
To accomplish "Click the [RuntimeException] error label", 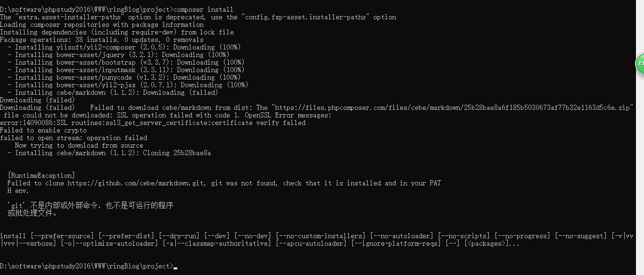I will tap(41, 175).
